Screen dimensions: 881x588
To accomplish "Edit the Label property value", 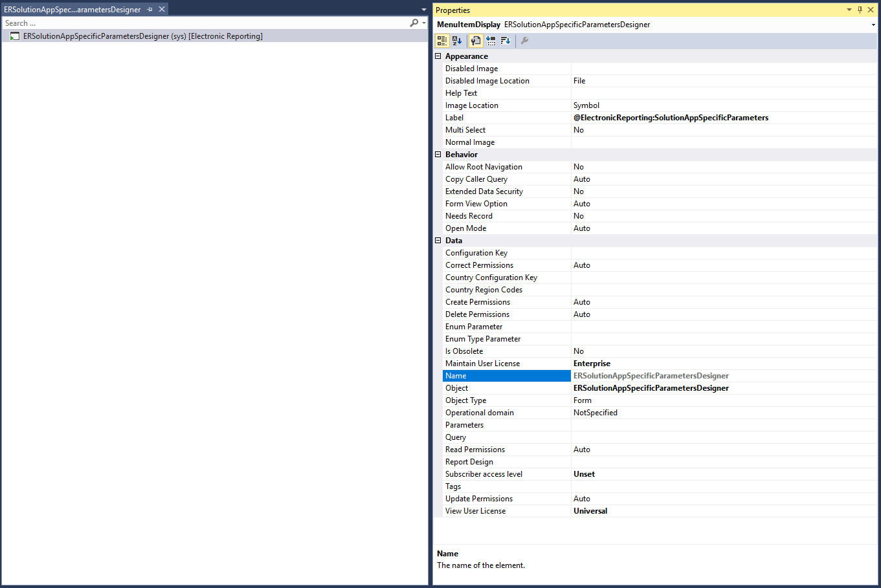I will pyautogui.click(x=724, y=118).
